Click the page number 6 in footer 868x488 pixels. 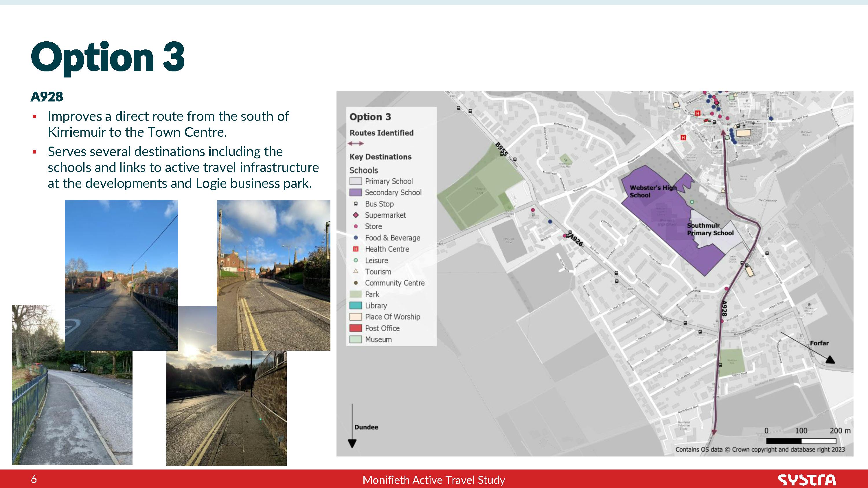(34, 479)
